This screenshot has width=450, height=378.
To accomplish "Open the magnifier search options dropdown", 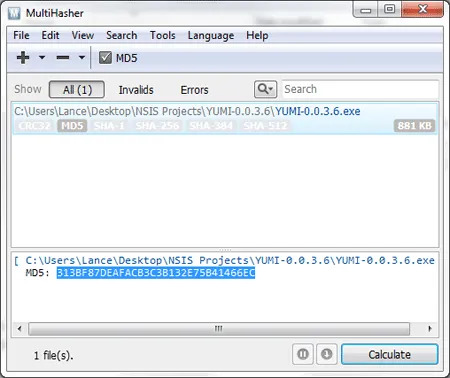I will 265,89.
